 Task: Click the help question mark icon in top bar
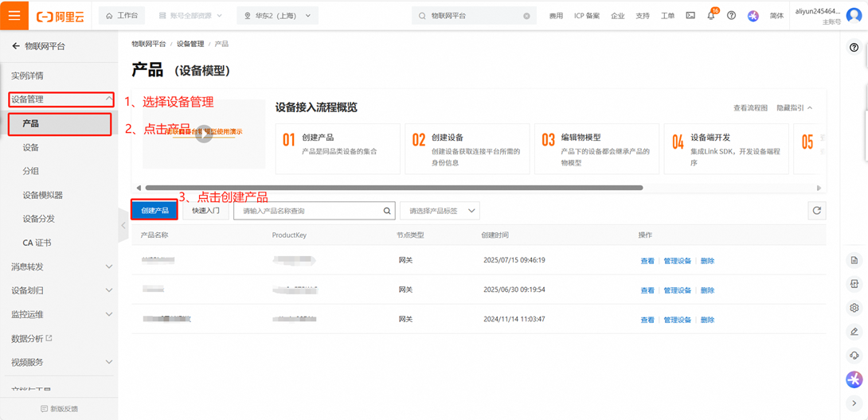[x=731, y=16]
